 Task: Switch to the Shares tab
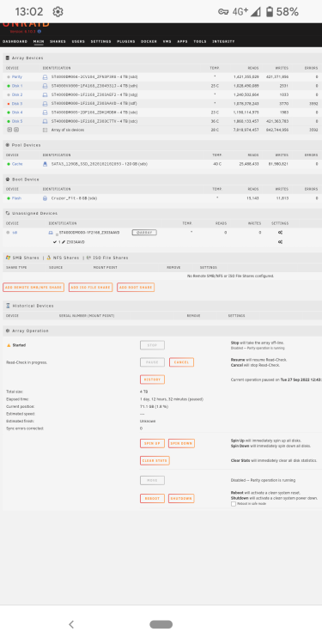point(58,41)
